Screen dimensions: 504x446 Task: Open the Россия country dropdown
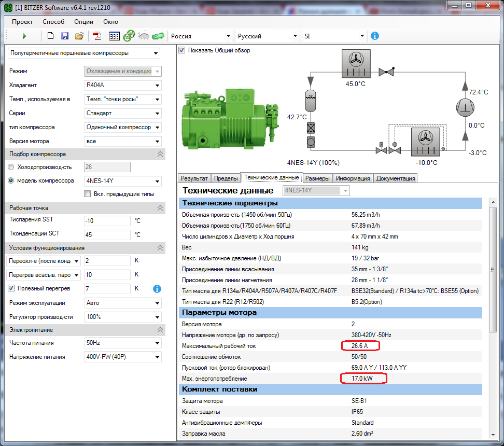(200, 36)
